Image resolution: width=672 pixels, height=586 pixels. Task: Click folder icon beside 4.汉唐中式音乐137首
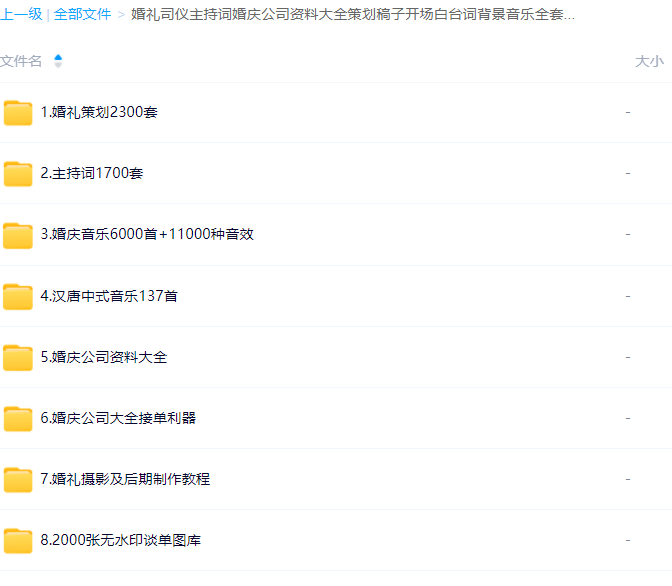pos(18,297)
